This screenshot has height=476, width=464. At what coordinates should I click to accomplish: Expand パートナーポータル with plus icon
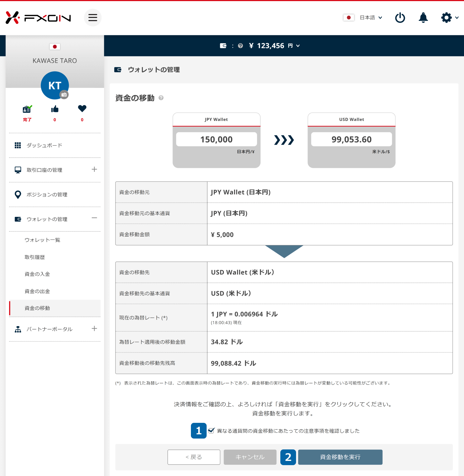point(94,329)
